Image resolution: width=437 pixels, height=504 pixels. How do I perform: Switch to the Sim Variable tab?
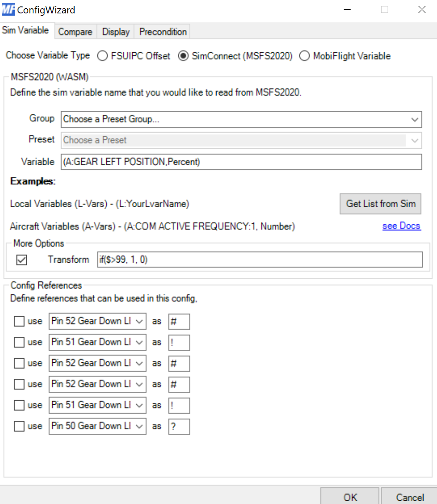click(x=25, y=30)
